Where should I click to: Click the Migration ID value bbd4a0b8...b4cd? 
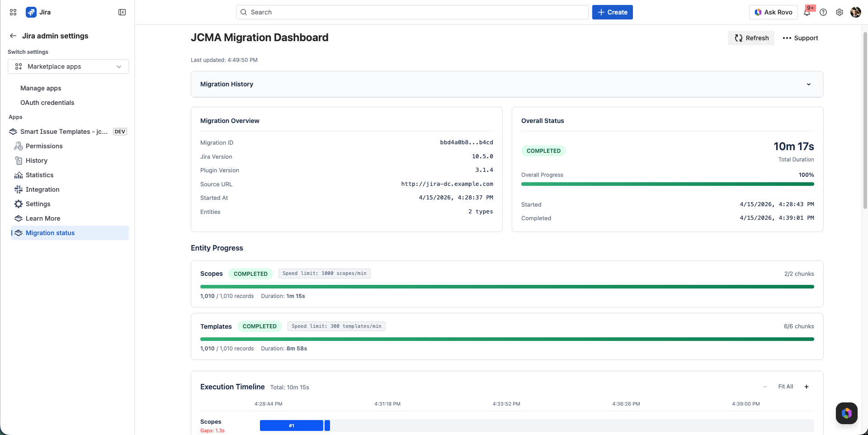point(467,142)
